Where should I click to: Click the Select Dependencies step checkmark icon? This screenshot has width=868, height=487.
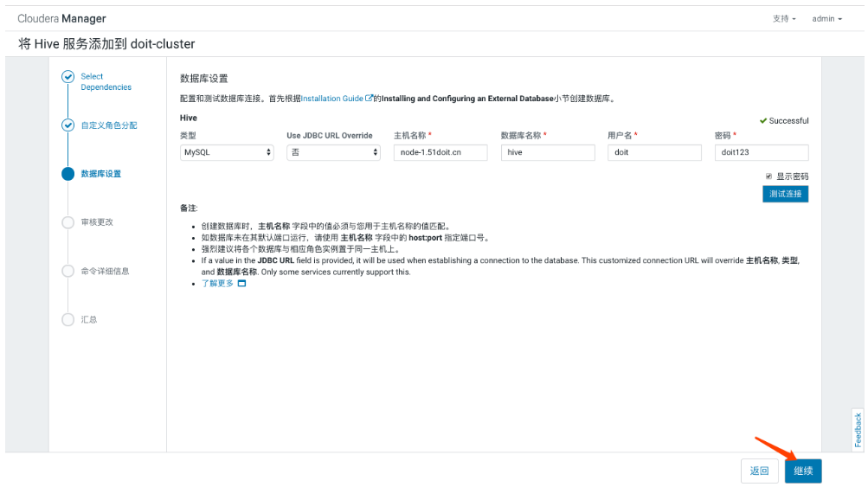[x=68, y=76]
